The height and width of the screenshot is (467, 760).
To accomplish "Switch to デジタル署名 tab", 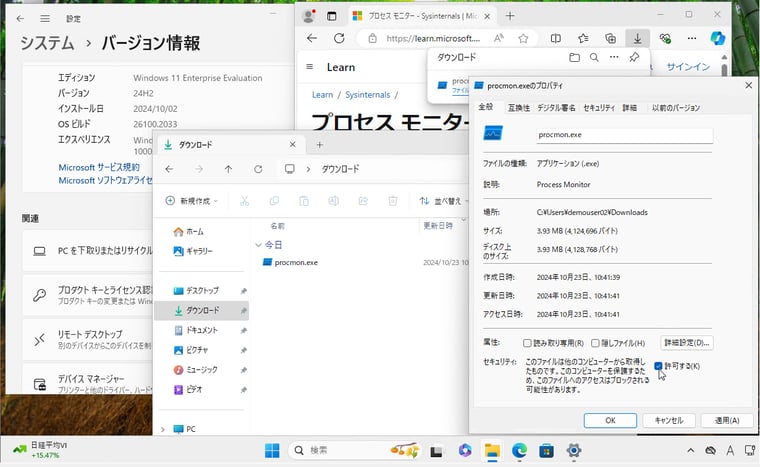I will coord(556,108).
